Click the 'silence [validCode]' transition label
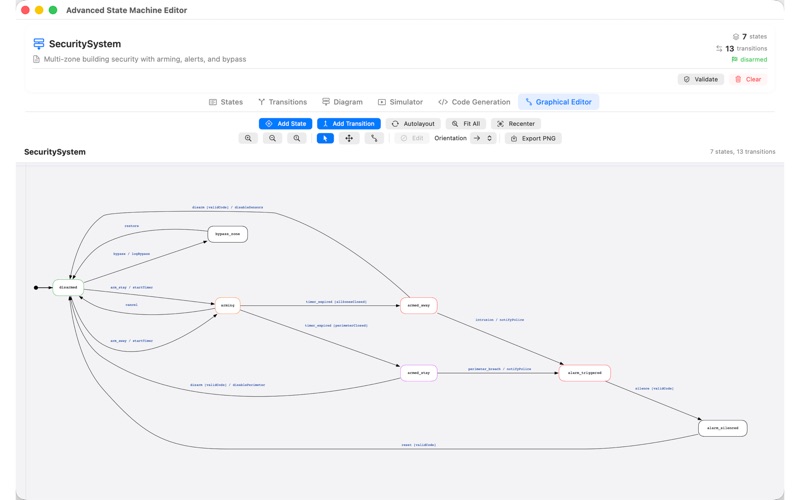This screenshot has width=800, height=500. (654, 388)
